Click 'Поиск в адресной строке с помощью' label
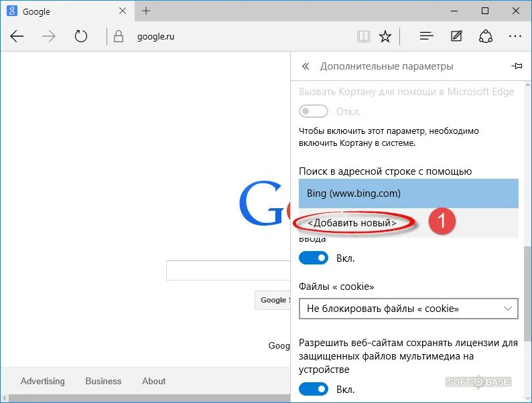This screenshot has width=532, height=403. [385, 171]
